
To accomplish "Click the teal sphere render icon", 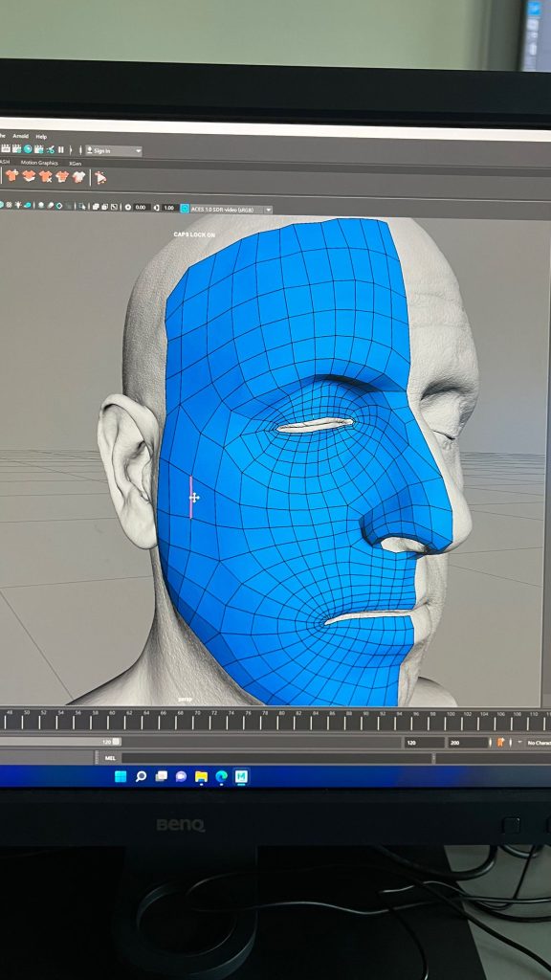I will (x=28, y=148).
